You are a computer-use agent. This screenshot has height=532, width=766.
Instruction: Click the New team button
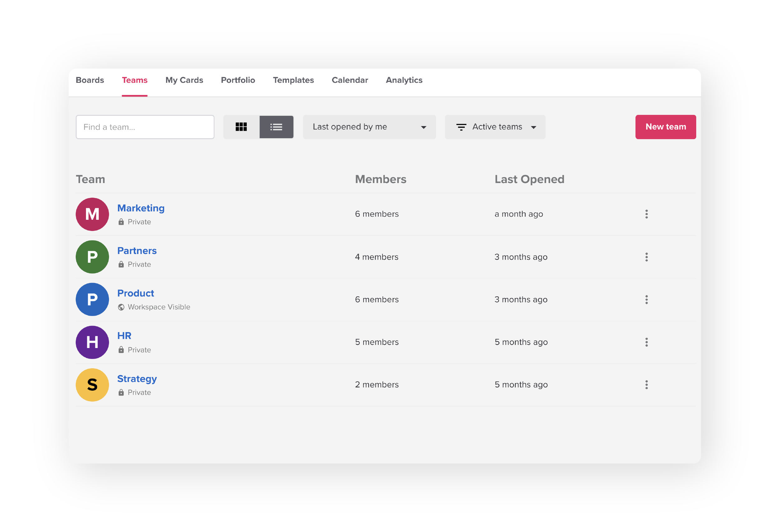pos(665,127)
